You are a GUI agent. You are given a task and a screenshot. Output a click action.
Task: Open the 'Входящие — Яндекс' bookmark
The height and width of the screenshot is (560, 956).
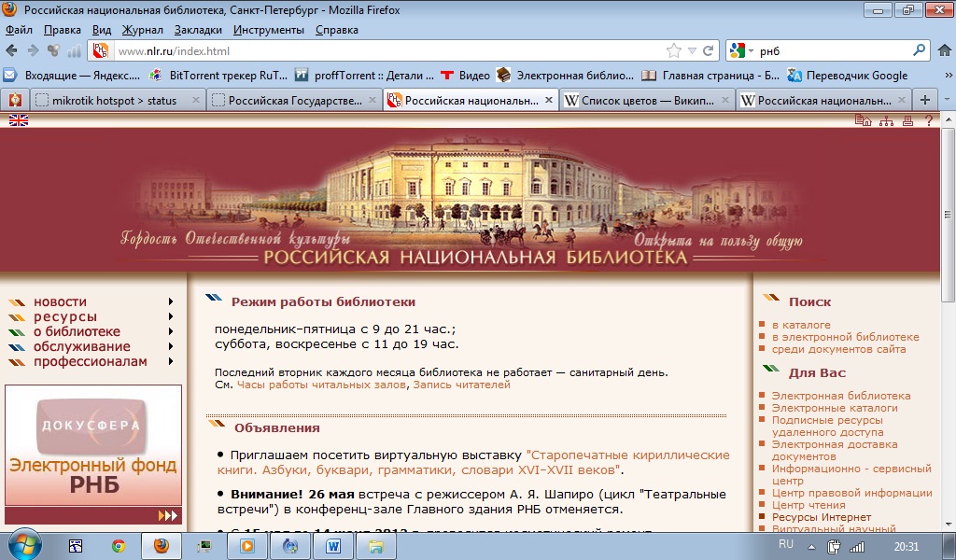(72, 76)
